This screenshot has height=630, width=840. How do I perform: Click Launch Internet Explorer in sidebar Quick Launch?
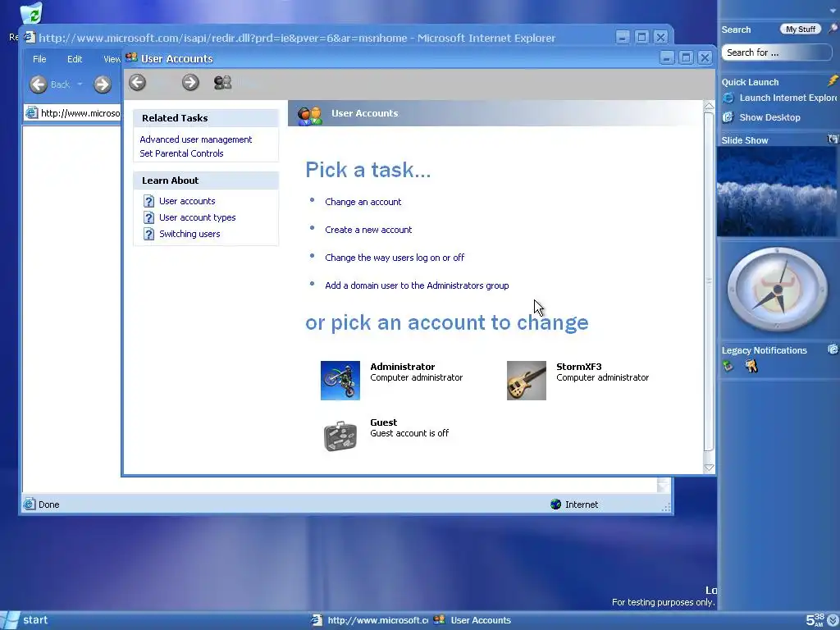779,98
